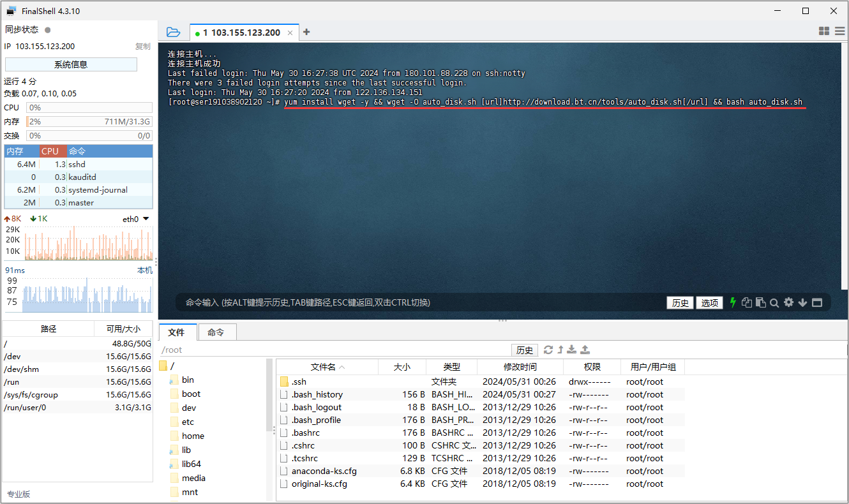Open terminal settings gear icon
The width and height of the screenshot is (849, 504).
[x=789, y=302]
